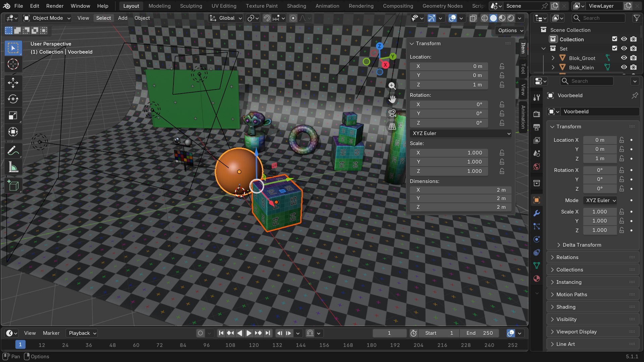Open the Render properties tab
The image size is (644, 362).
[x=536, y=114]
